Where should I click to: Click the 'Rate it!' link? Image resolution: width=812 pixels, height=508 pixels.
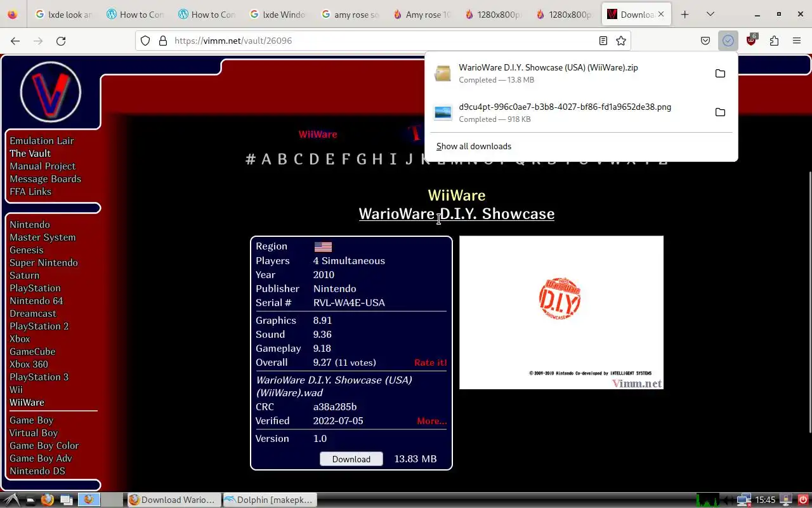coord(430,363)
